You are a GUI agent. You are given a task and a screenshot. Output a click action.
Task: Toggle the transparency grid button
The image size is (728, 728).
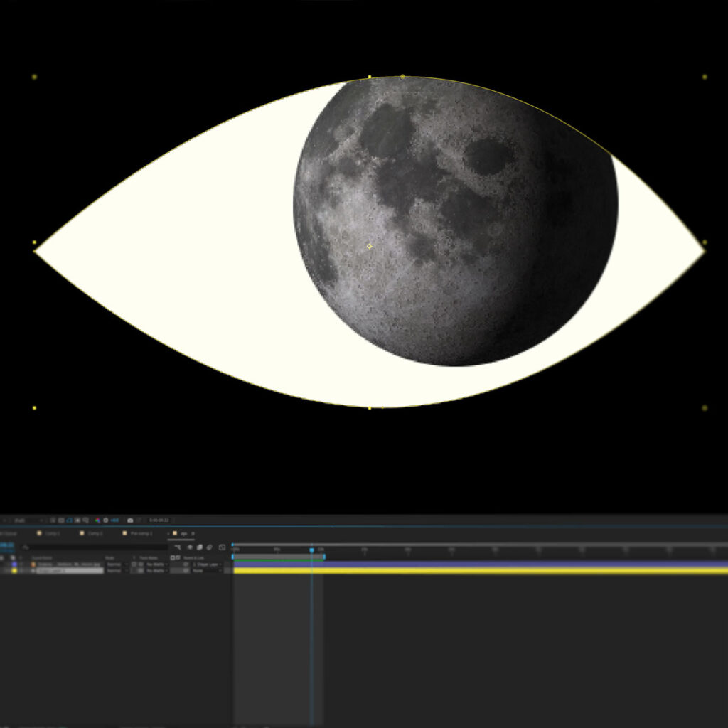pyautogui.click(x=61, y=520)
